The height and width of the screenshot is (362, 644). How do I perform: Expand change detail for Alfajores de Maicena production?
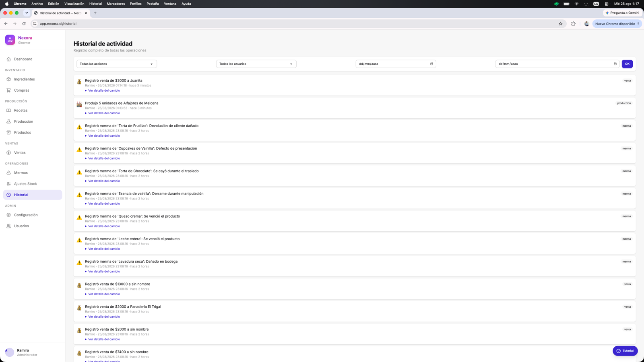coord(103,113)
